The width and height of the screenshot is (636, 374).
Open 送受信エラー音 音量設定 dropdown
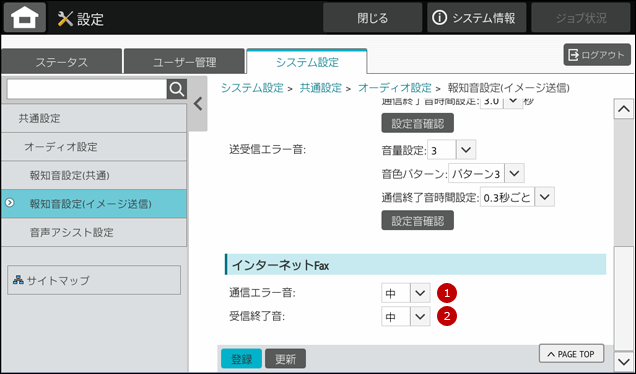click(451, 150)
